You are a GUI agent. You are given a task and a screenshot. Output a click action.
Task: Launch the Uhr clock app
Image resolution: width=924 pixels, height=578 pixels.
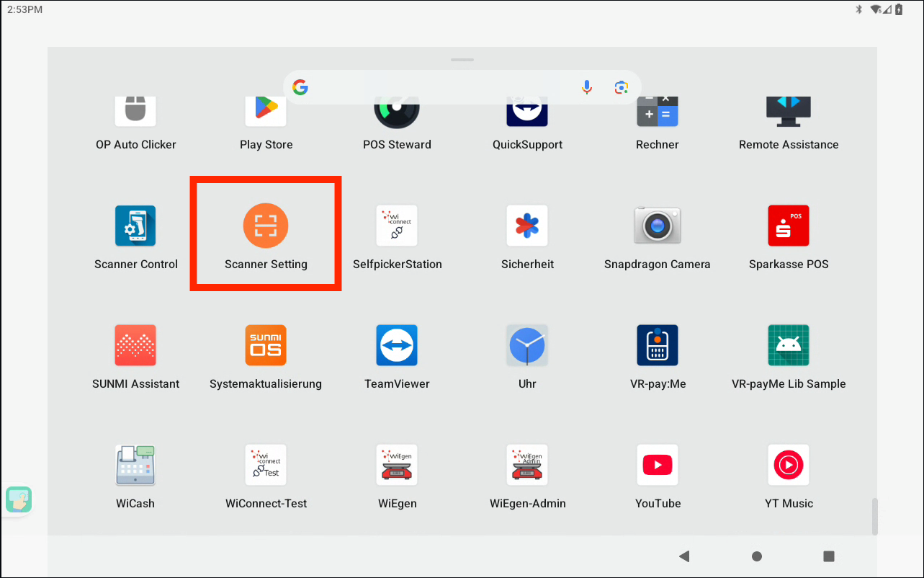coord(527,345)
